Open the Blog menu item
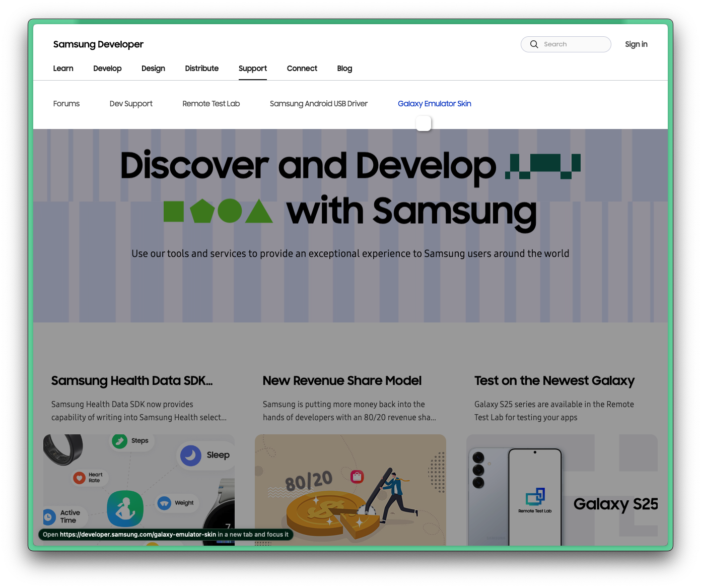This screenshot has width=701, height=588. [x=344, y=69]
